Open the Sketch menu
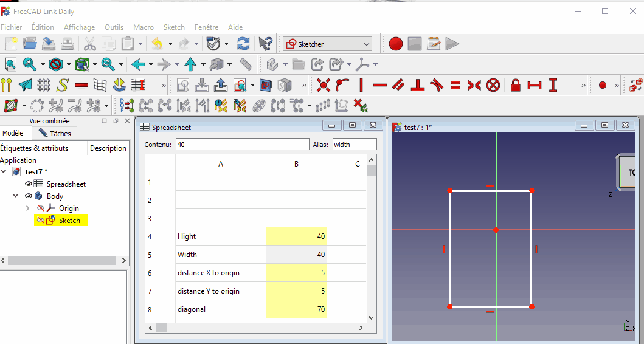The image size is (644, 344). 174,27
